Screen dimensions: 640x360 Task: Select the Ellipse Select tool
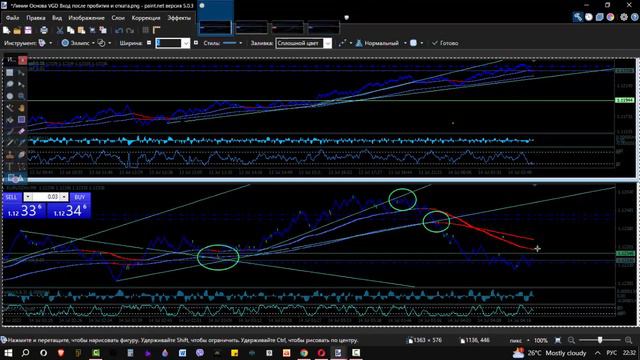[10, 96]
